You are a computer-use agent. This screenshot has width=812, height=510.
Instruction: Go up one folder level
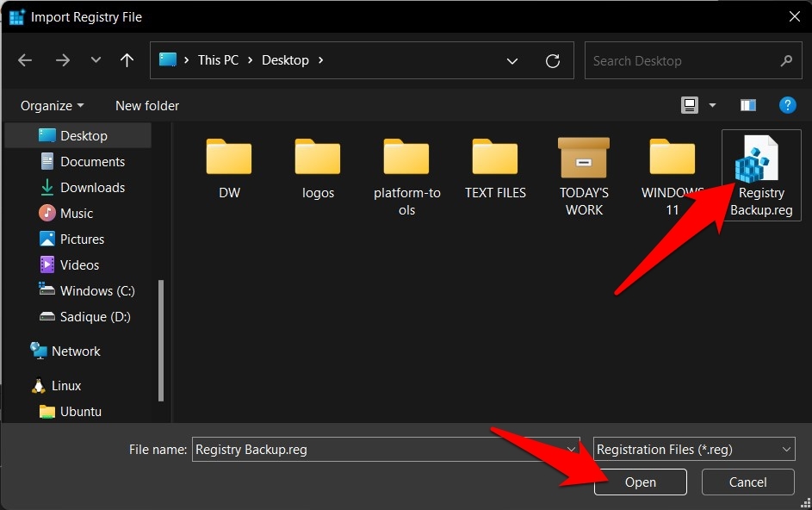pos(127,60)
